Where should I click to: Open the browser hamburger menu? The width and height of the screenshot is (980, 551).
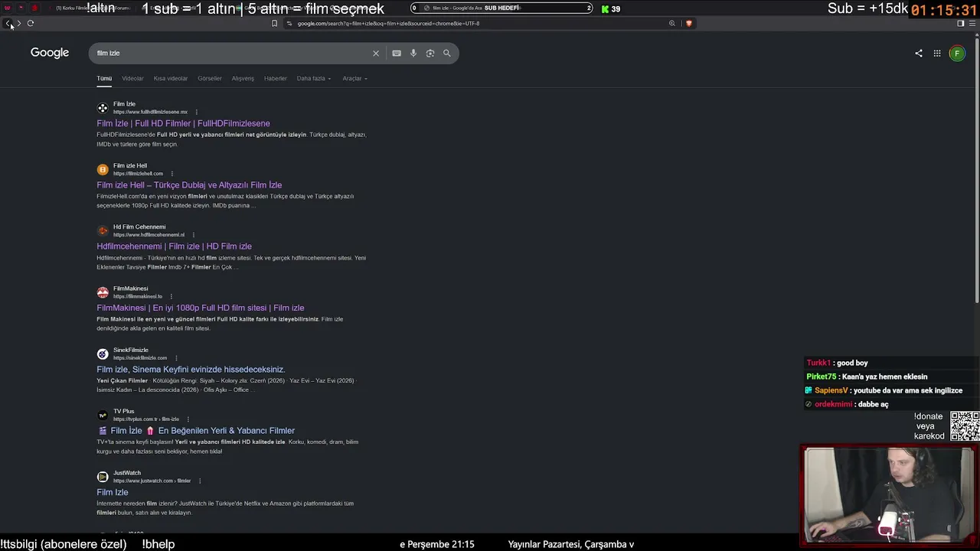point(972,24)
